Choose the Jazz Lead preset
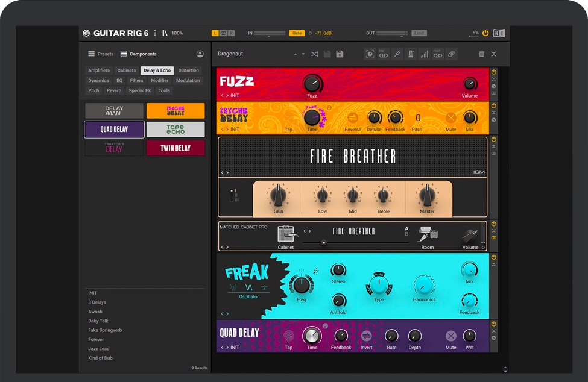The width and height of the screenshot is (588, 382). tap(98, 349)
